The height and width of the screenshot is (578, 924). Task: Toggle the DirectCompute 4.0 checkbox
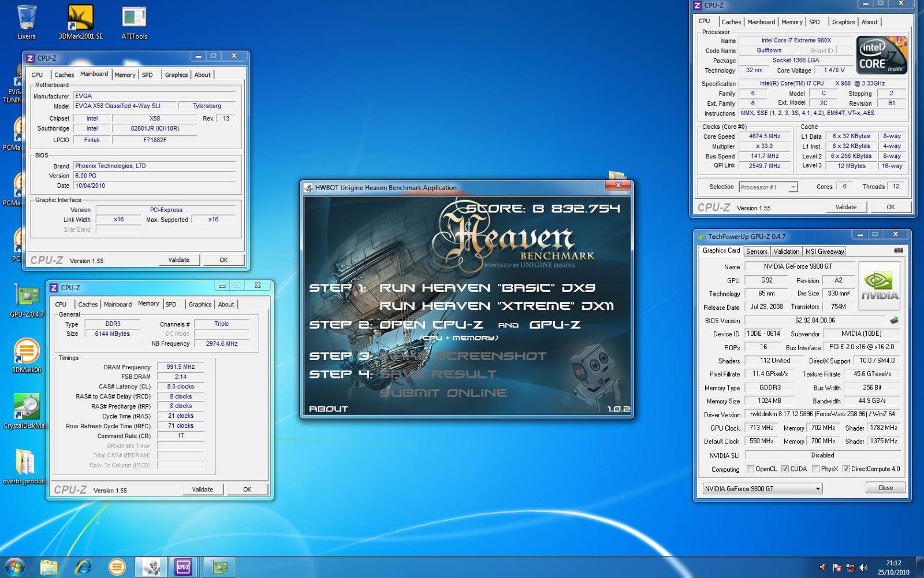coord(845,469)
